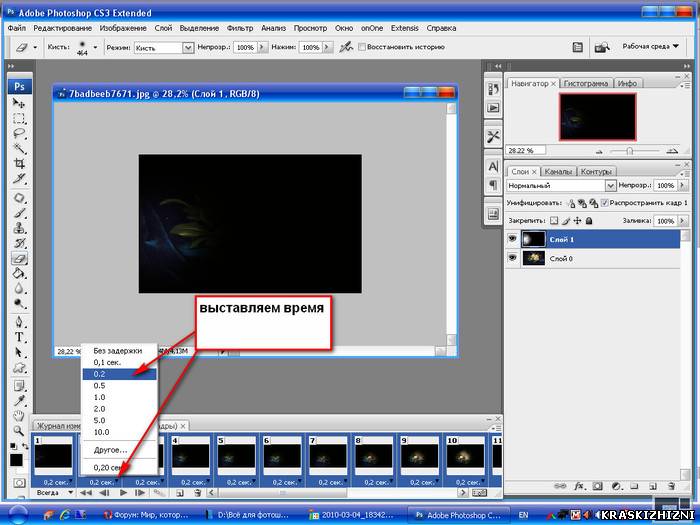Image resolution: width=700 pixels, height=525 pixels.
Task: Open the Всегда looping options dropdown
Action: [x=53, y=493]
